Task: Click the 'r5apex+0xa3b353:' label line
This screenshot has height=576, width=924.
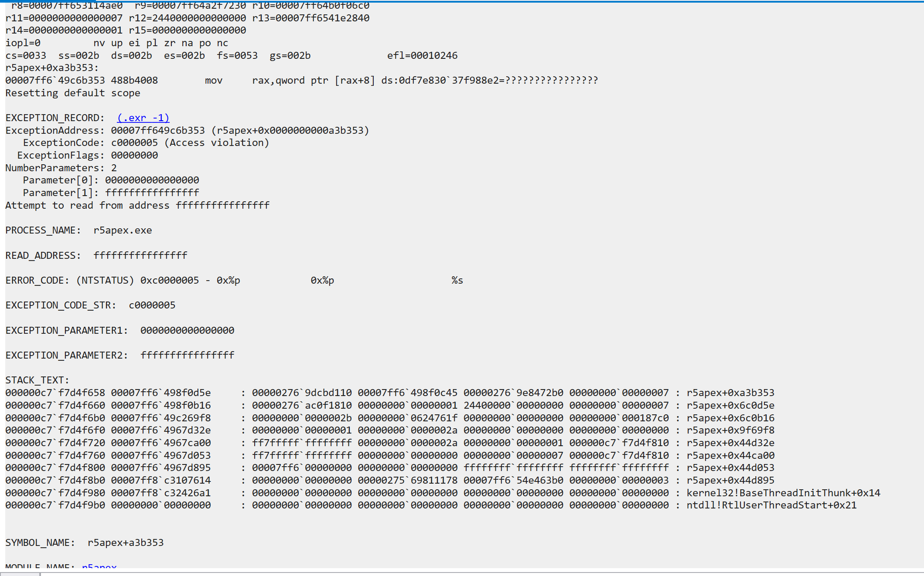Action: 52,68
